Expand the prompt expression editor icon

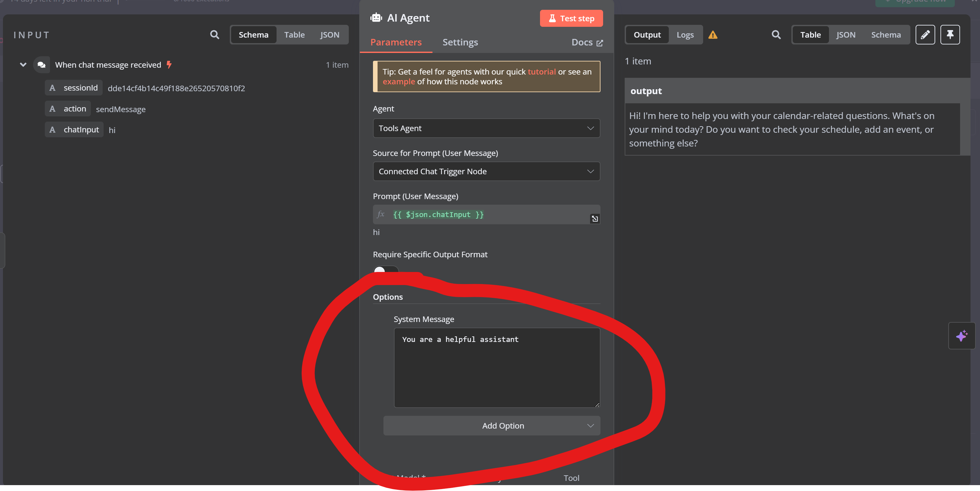(594, 219)
